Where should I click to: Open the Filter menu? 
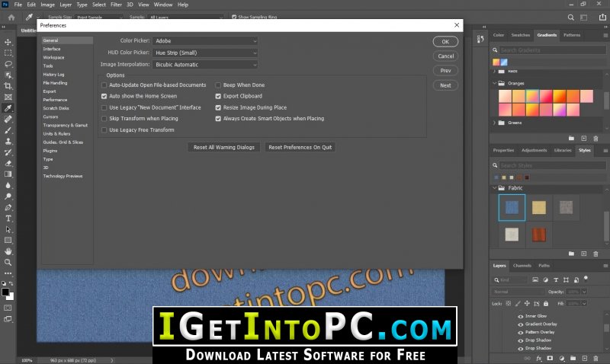116,5
